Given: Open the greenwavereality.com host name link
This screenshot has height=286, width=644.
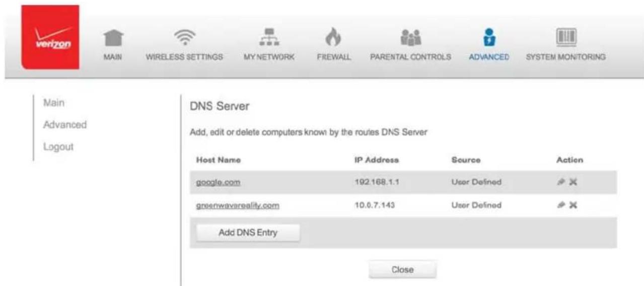Looking at the screenshot, I should pos(238,205).
